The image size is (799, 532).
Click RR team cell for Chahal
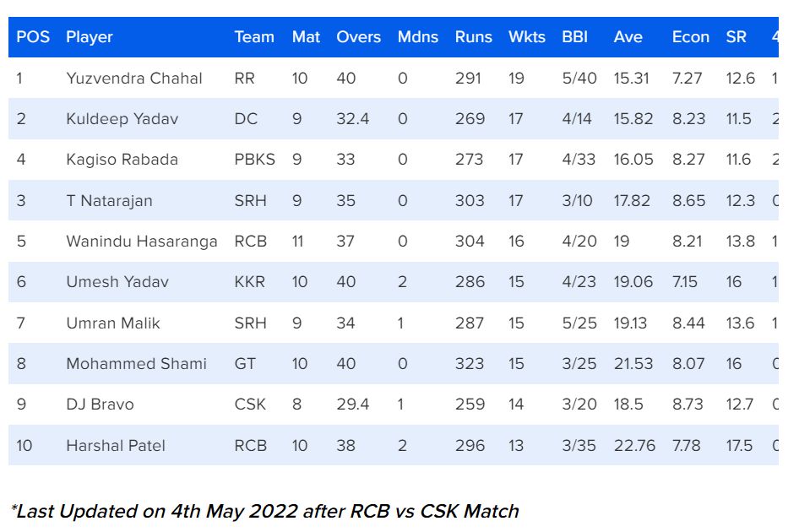[x=244, y=79]
